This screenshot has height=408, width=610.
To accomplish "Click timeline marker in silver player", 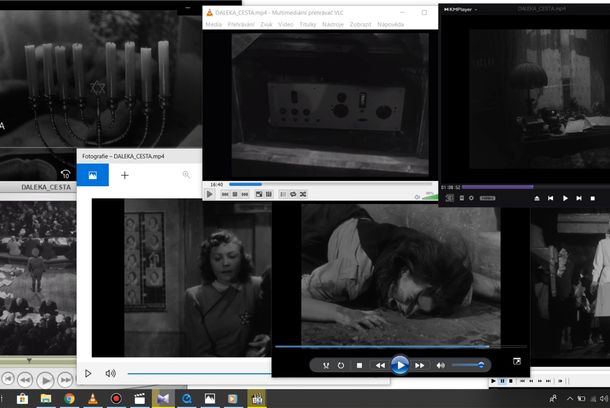I will coord(29,361).
